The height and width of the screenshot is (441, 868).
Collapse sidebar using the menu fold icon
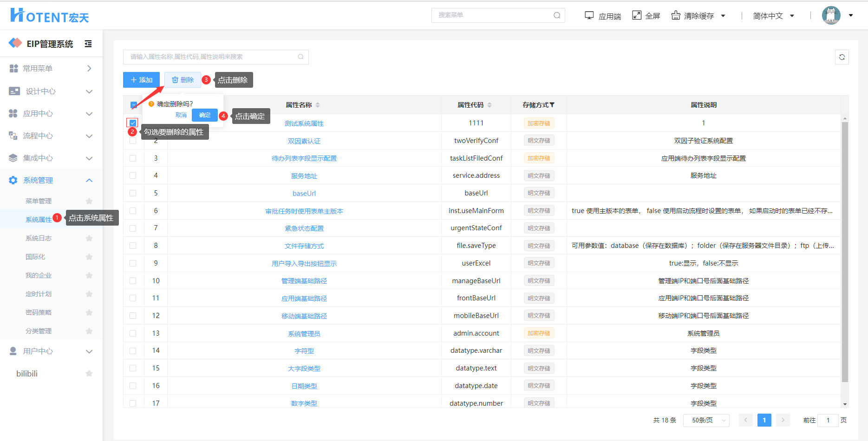pos(88,44)
